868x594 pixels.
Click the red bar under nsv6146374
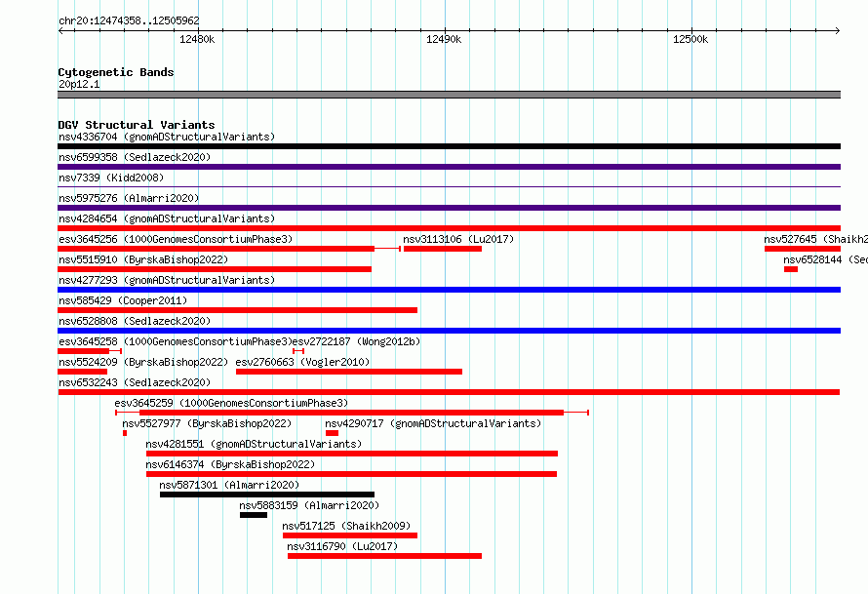[x=351, y=474]
